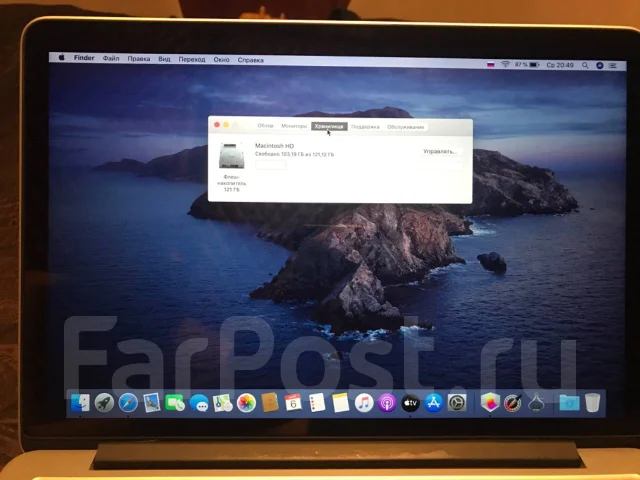Click the Свободно 103,19 ГБ text
The width and height of the screenshot is (640, 480).
point(294,155)
